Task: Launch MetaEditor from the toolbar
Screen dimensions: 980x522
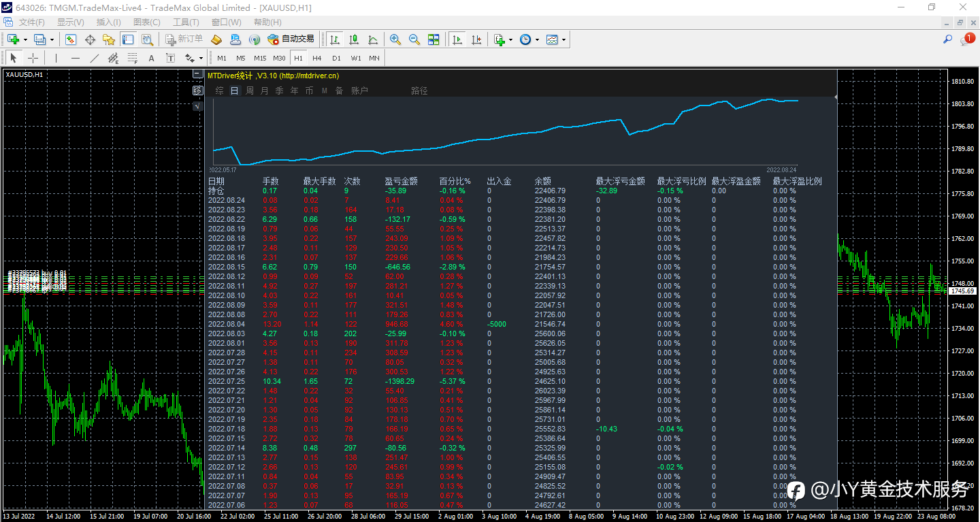Action: (216, 39)
